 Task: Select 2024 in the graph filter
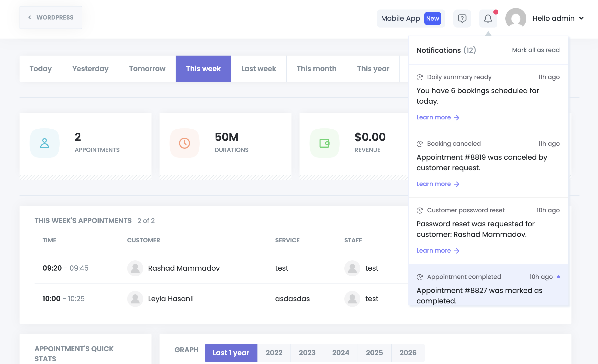[341, 353]
